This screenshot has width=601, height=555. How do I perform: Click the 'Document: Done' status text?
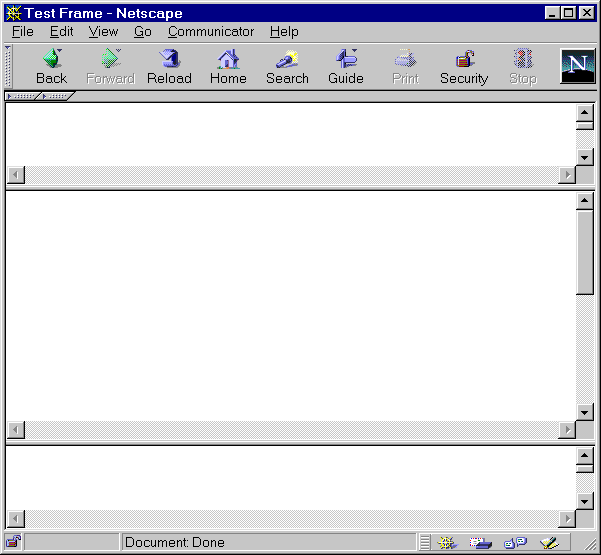[175, 542]
